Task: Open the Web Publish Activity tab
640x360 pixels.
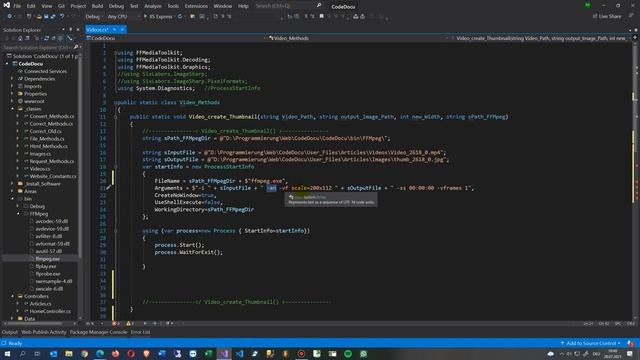Action: coord(43,332)
